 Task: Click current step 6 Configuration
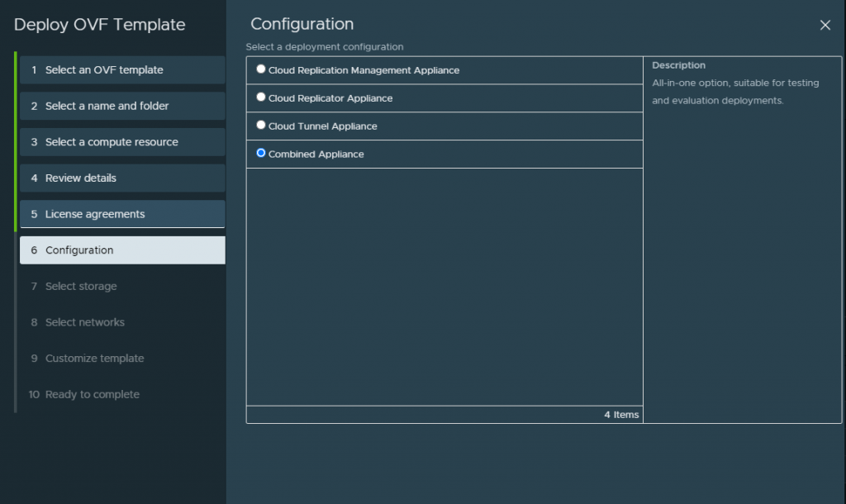(x=122, y=250)
